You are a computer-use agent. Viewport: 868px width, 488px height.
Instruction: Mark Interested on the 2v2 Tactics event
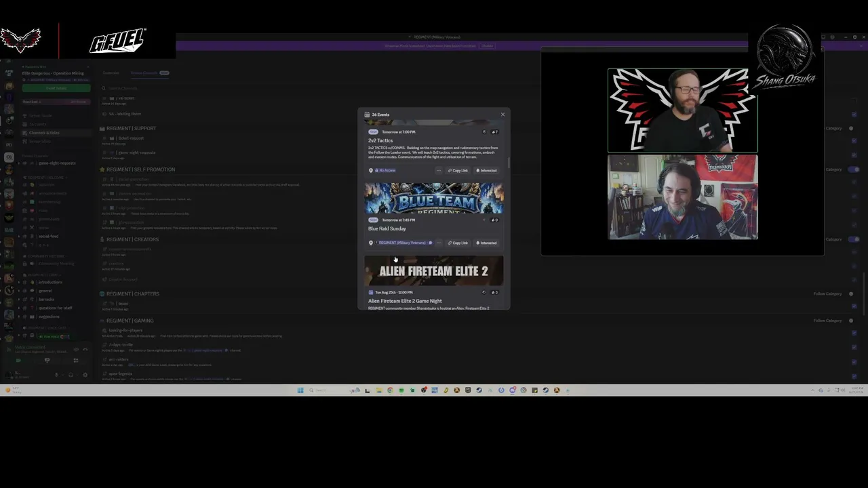point(486,170)
